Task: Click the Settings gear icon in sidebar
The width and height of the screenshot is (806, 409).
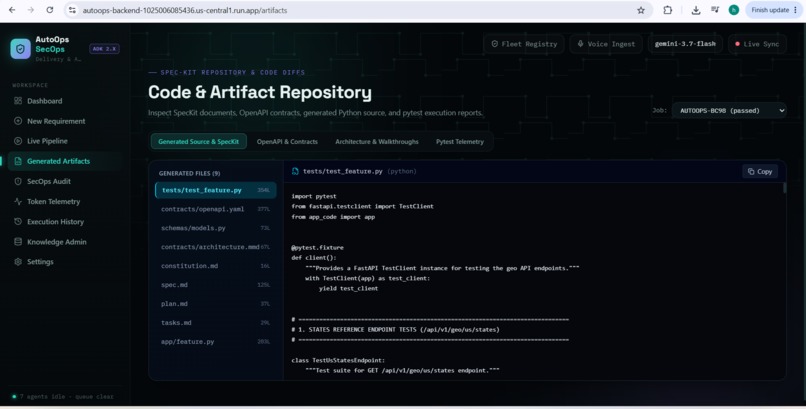Action: point(18,262)
